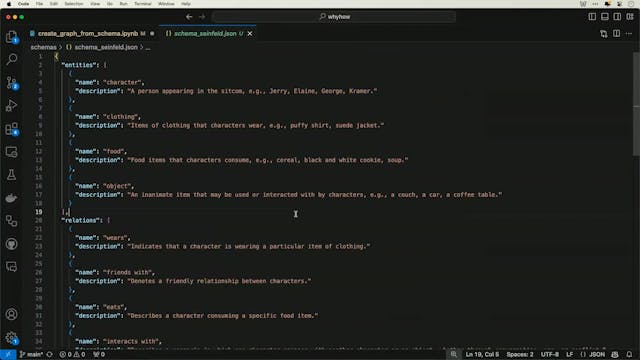Click the macOS menu bar ellipsis icon
This screenshot has width=640, height=360.
595,4
